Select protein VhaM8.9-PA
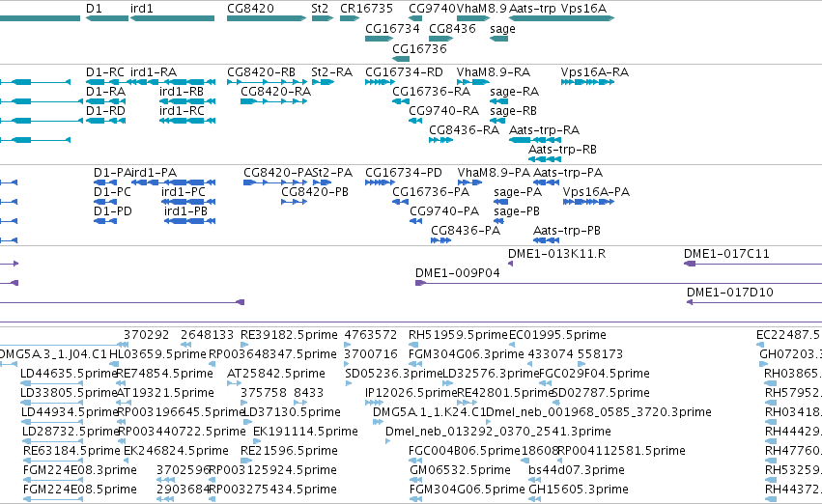Image resolution: width=822 pixels, height=504 pixels. tap(494, 173)
